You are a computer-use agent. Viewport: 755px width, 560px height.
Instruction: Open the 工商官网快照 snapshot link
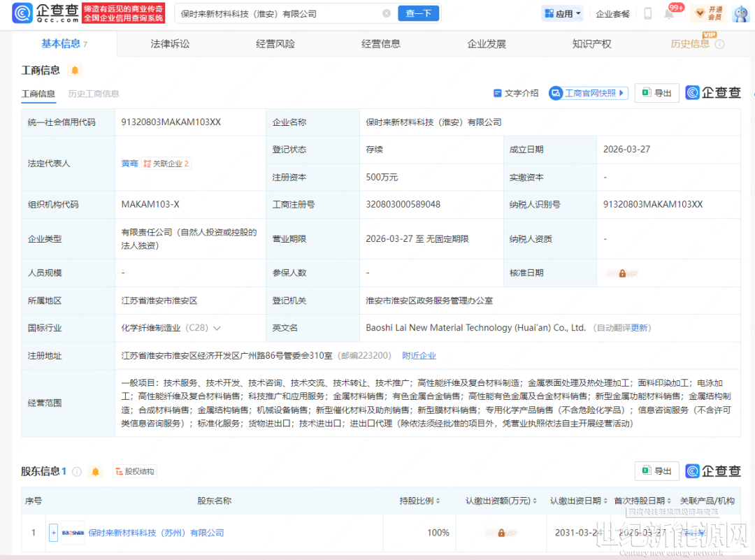589,93
